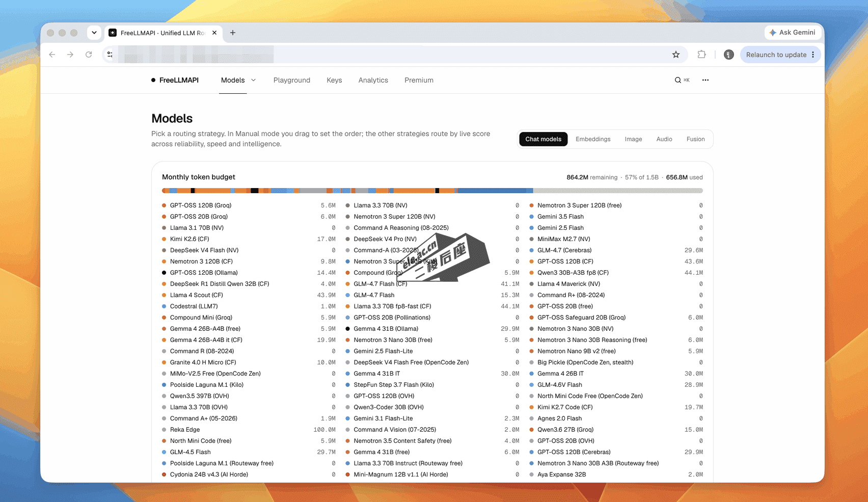868x502 pixels.
Task: Open the Premium page
Action: (419, 80)
